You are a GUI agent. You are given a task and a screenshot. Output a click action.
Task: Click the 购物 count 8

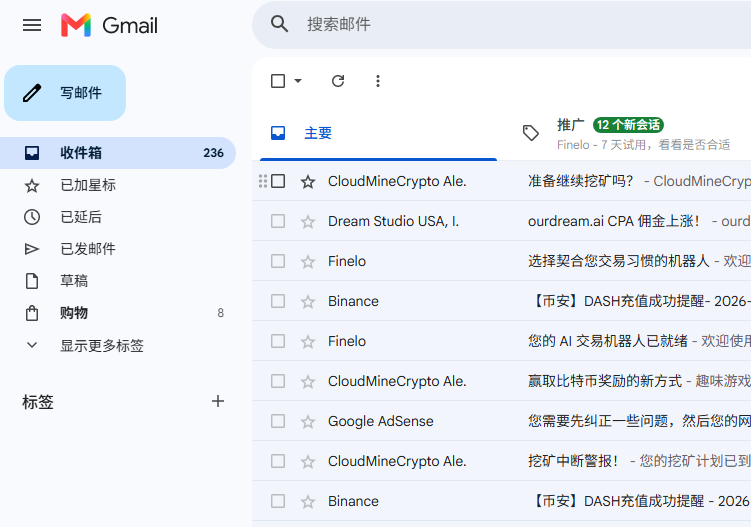[x=220, y=313]
